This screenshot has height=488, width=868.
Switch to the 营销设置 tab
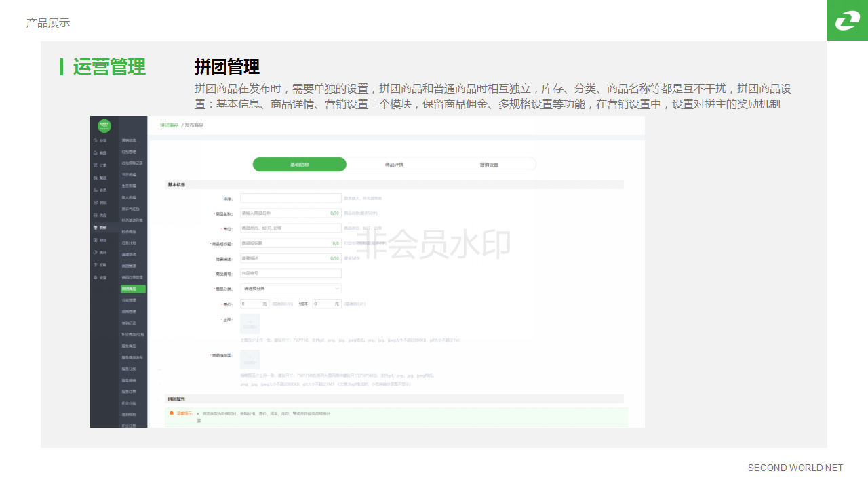click(x=489, y=165)
